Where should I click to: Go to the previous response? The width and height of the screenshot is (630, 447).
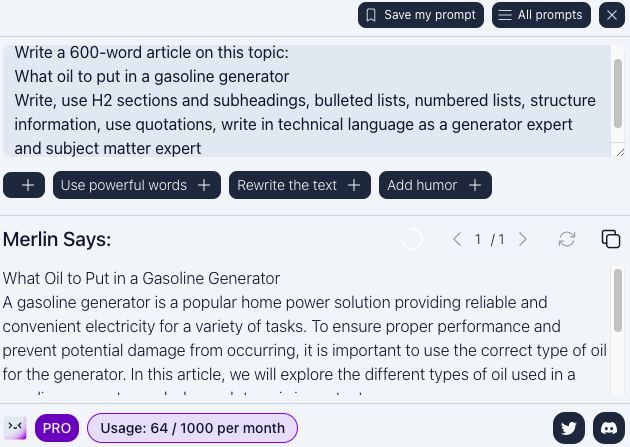click(457, 239)
